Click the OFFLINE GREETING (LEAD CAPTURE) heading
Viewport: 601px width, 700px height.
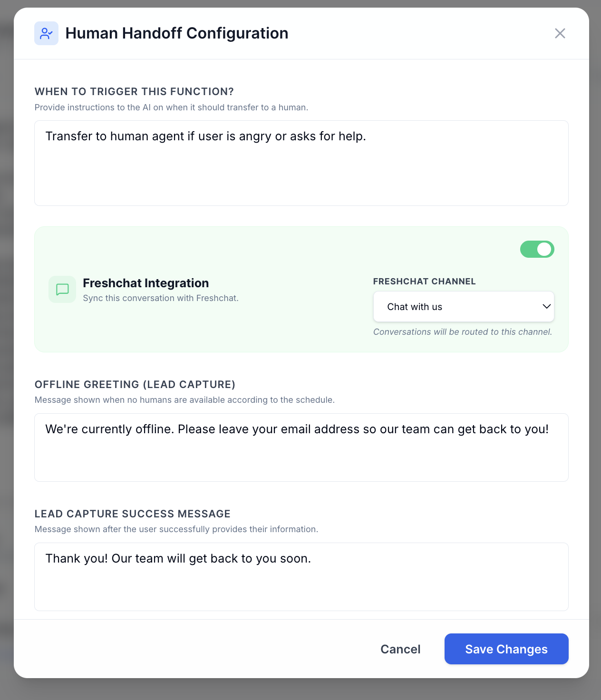pyautogui.click(x=135, y=384)
